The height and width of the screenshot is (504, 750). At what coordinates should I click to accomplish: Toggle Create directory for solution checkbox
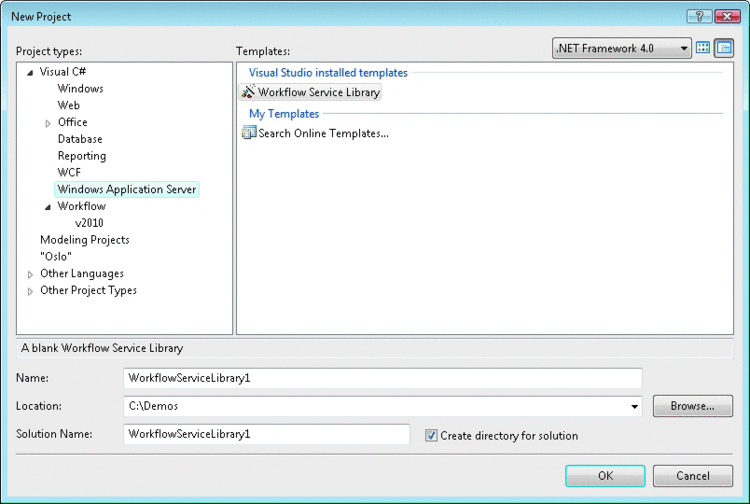(431, 435)
